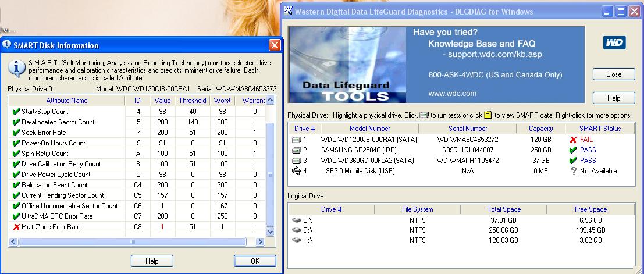Click the red FAIL status icon
The height and width of the screenshot is (274, 644).
[x=574, y=140]
